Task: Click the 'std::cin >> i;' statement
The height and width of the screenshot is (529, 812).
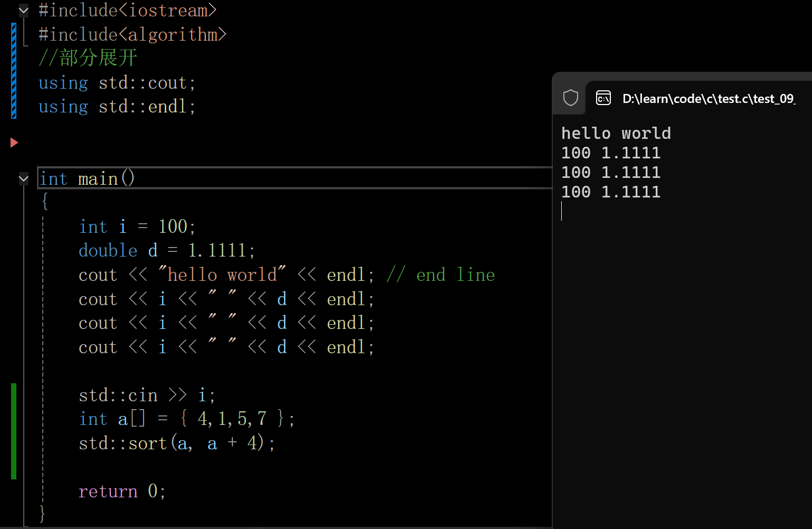Action: pos(147,395)
